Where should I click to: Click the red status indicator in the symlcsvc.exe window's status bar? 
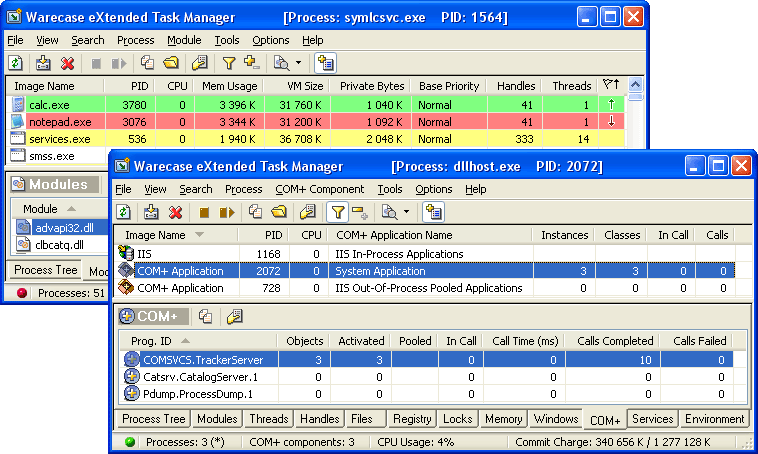[22, 293]
